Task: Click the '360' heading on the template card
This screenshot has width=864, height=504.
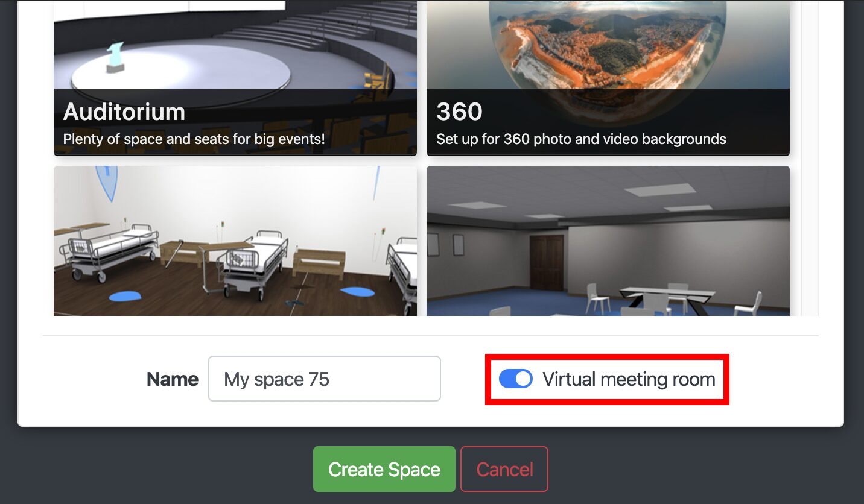Action: [x=459, y=112]
